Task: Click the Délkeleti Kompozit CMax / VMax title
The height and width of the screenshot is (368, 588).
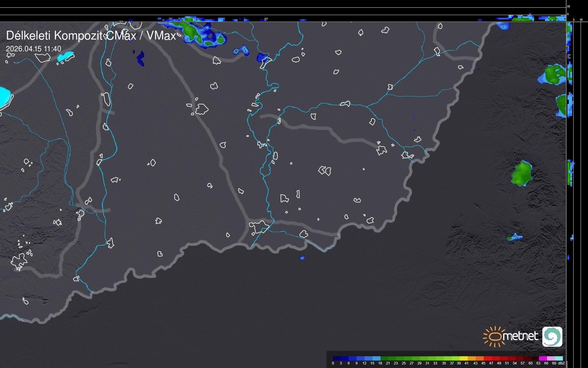Action: pos(91,36)
